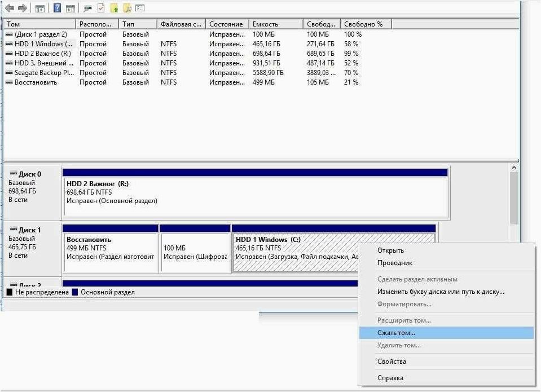The width and height of the screenshot is (541, 392).
Task: Click the 21 % free percentage cell
Action: (x=351, y=82)
